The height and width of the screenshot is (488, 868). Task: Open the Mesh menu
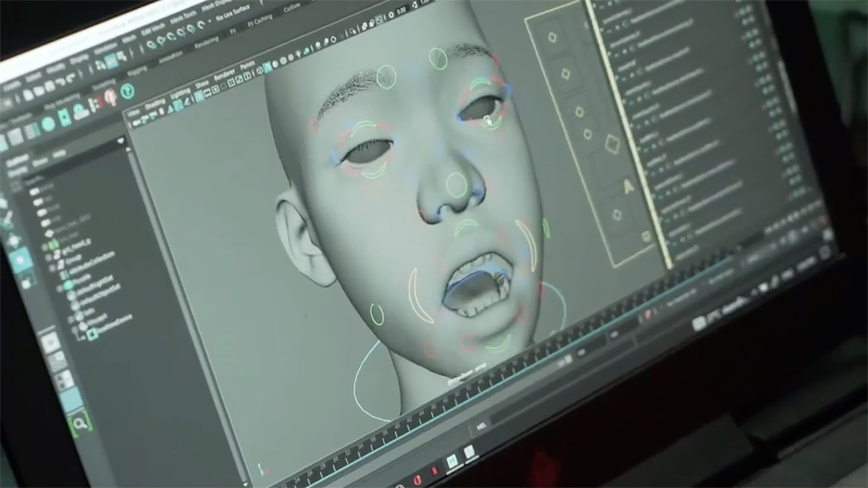(x=129, y=39)
